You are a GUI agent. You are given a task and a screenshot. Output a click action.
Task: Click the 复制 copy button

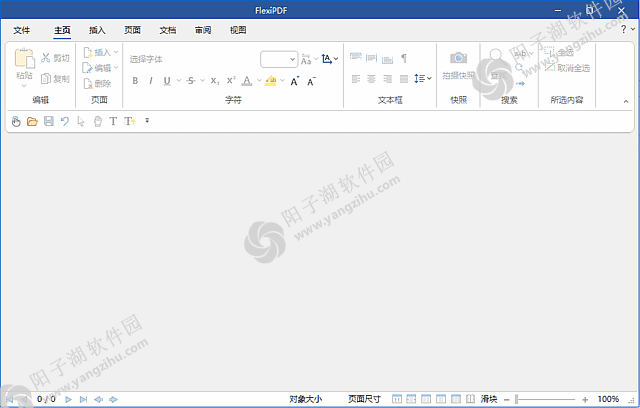55,78
